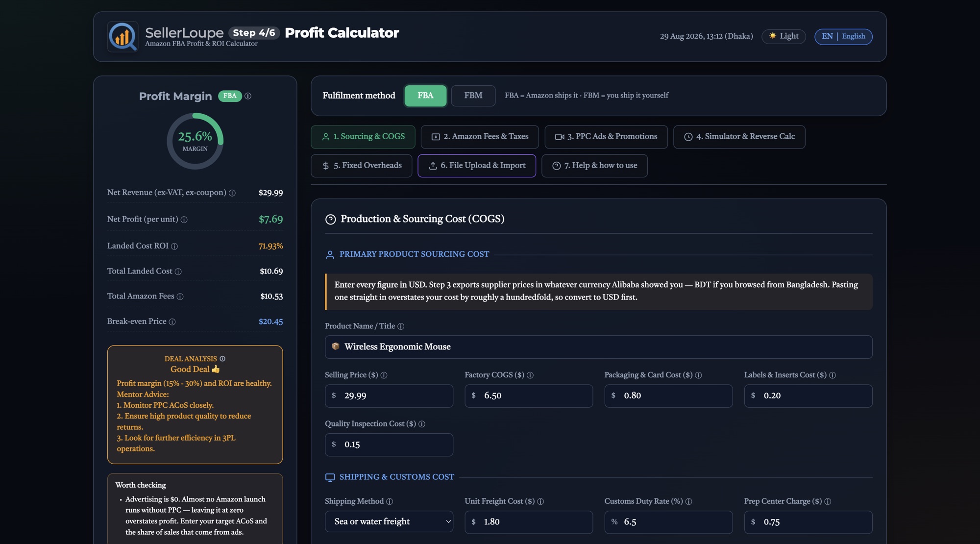This screenshot has width=980, height=544.
Task: Switch to 3. PPC Ads & Promotions tab
Action: tap(606, 137)
